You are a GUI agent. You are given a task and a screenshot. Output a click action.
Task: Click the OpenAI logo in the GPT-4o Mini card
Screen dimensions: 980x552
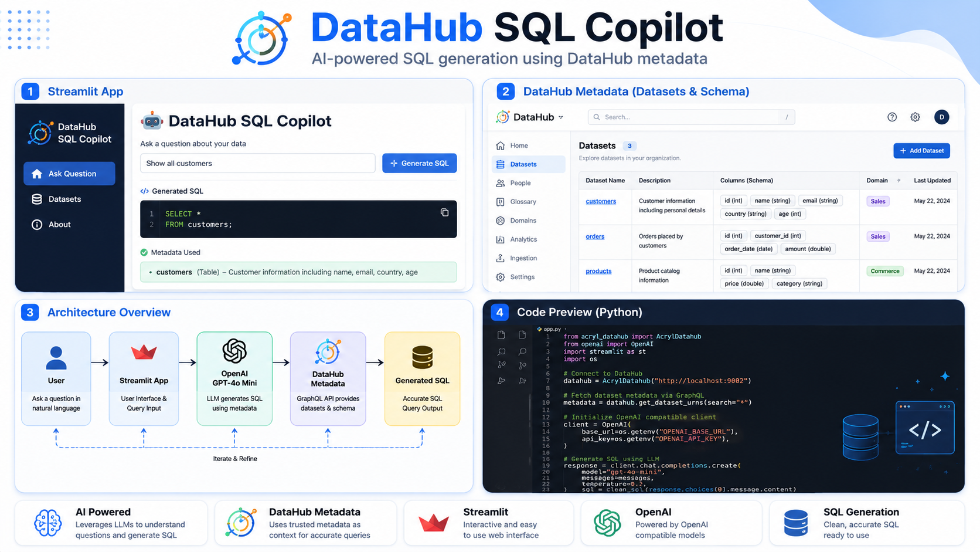point(234,351)
